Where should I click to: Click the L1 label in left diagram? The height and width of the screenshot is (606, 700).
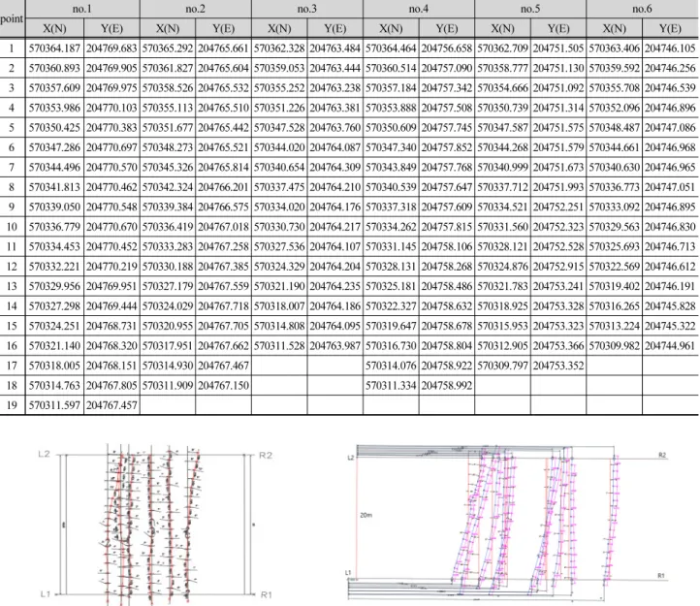(x=46, y=594)
